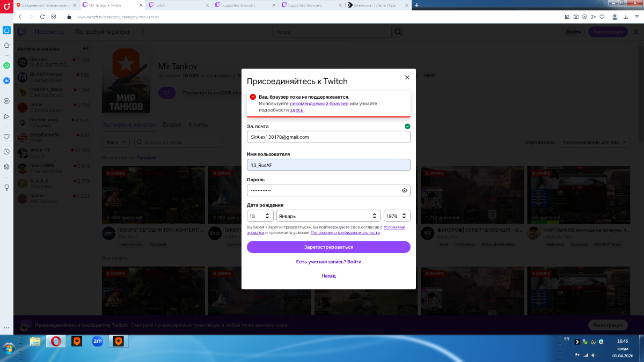Image resolution: width=644 pixels, height=362 pixels.
Task: Open history clock icon in sidebar
Action: [x=6, y=152]
